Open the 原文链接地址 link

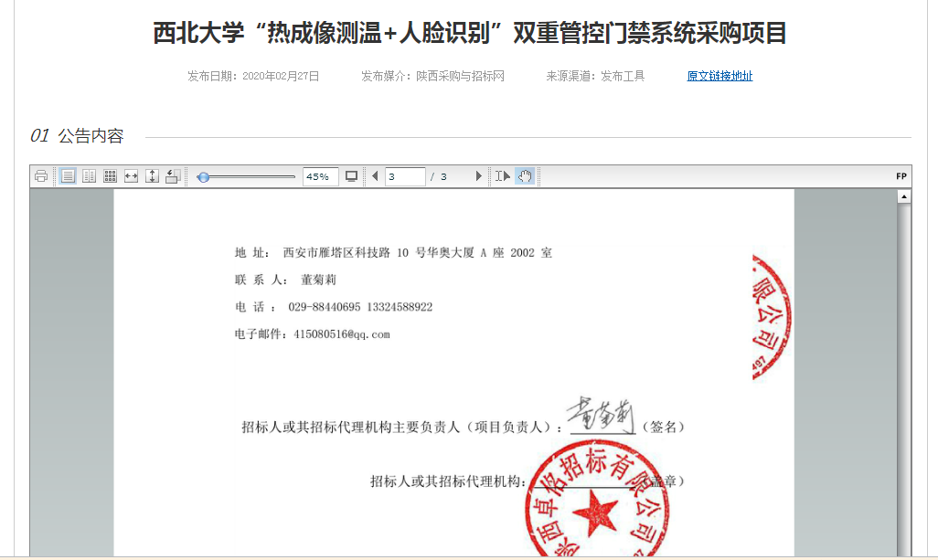719,76
